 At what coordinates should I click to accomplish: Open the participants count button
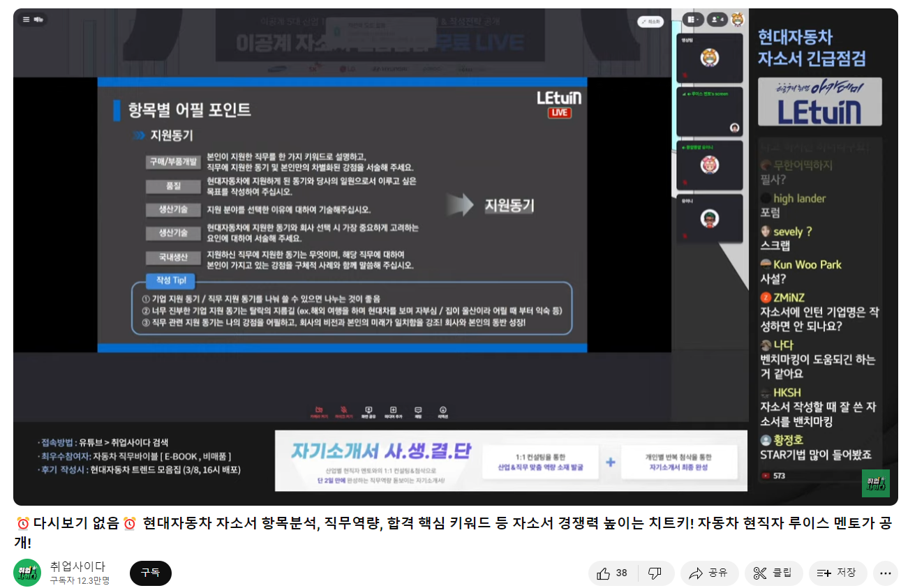[717, 20]
